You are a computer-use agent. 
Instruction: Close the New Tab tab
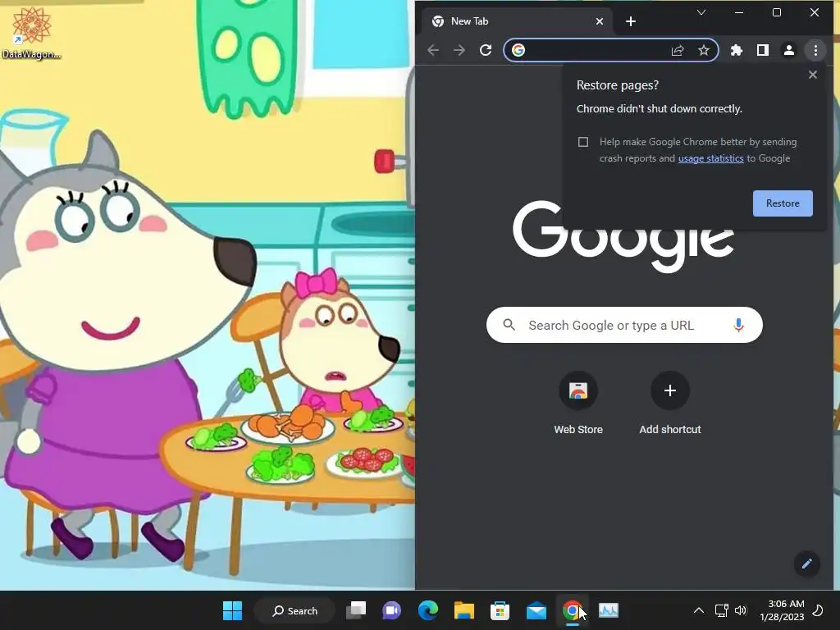coord(600,21)
